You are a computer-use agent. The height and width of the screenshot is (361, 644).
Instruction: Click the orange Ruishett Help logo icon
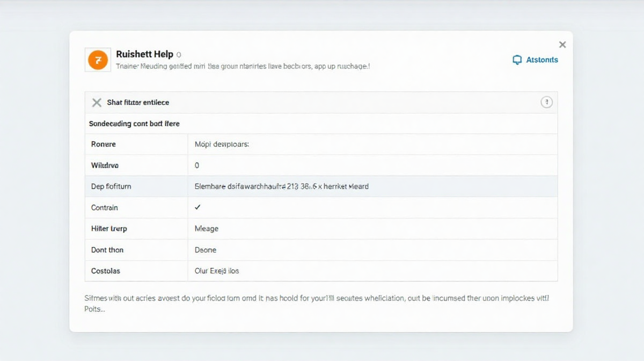point(97,60)
